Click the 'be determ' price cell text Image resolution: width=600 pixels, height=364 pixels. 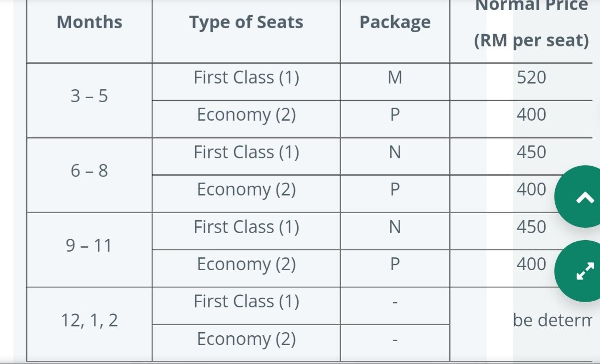552,320
